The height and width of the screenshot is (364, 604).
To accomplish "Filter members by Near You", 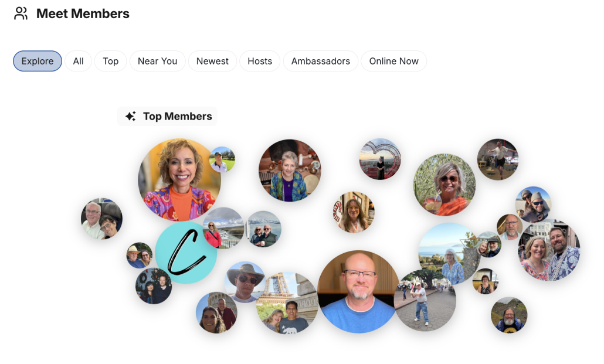I will [x=158, y=61].
